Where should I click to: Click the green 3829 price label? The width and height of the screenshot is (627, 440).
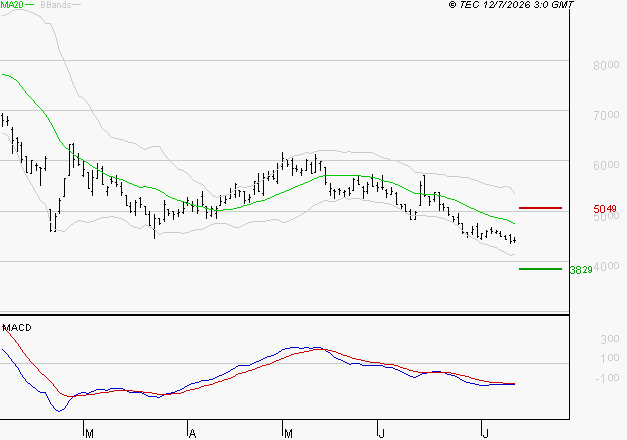click(x=581, y=270)
